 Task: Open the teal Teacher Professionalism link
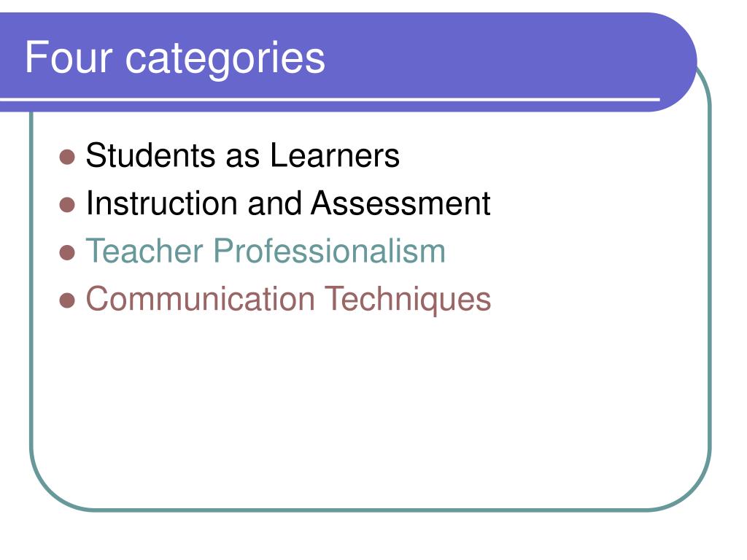click(x=266, y=251)
